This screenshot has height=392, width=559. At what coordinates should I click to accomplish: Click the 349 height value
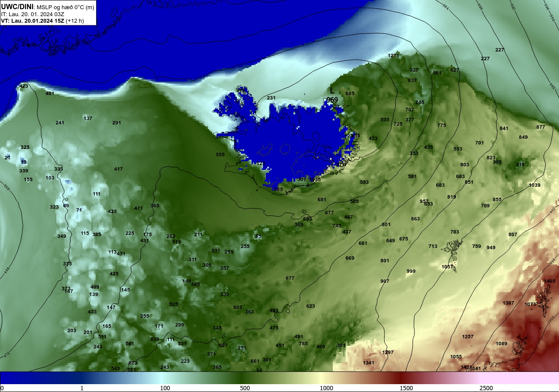click(x=62, y=236)
